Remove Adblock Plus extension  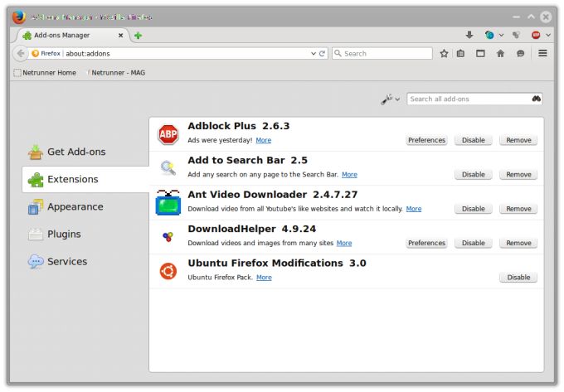[518, 140]
